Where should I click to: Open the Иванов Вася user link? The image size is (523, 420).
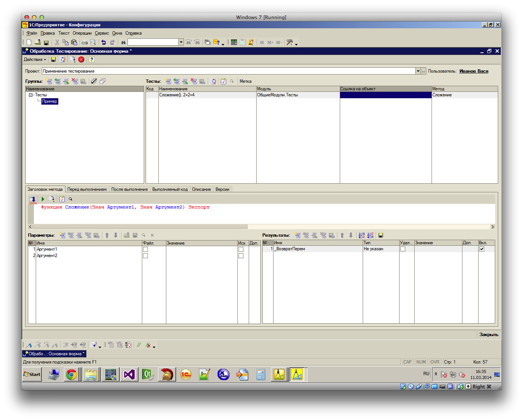pos(474,71)
